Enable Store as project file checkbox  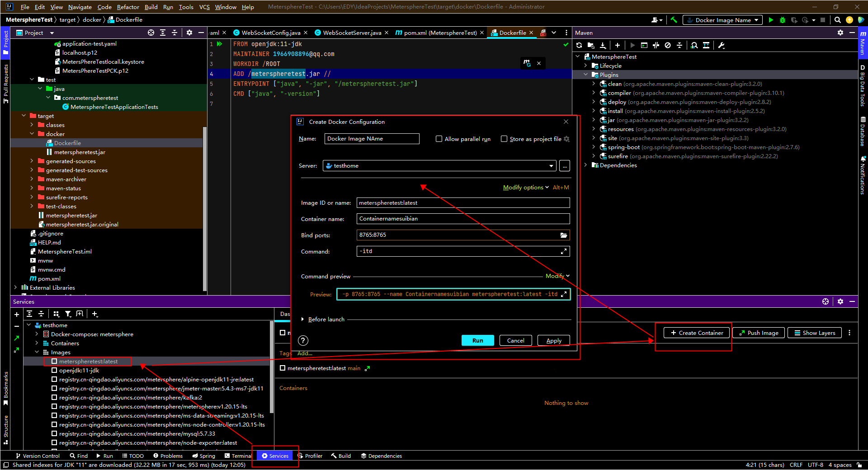[504, 139]
